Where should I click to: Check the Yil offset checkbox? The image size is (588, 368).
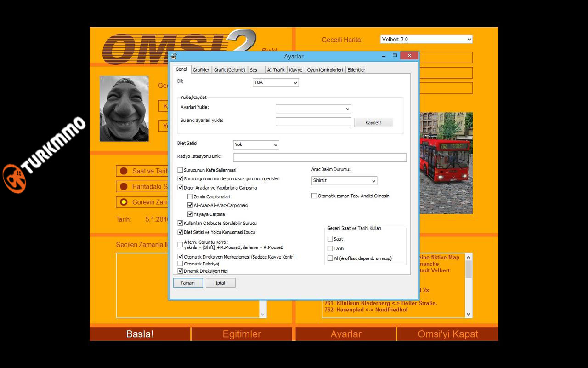(330, 258)
